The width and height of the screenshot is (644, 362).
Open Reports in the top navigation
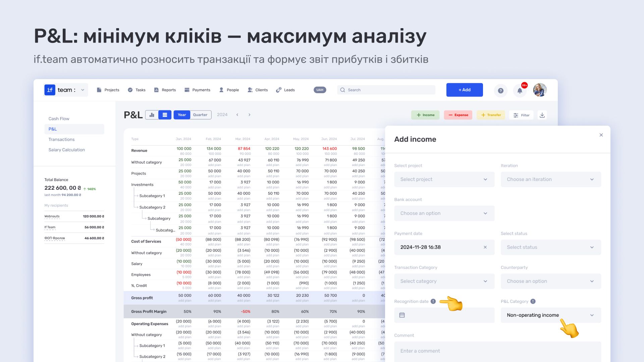coord(165,90)
